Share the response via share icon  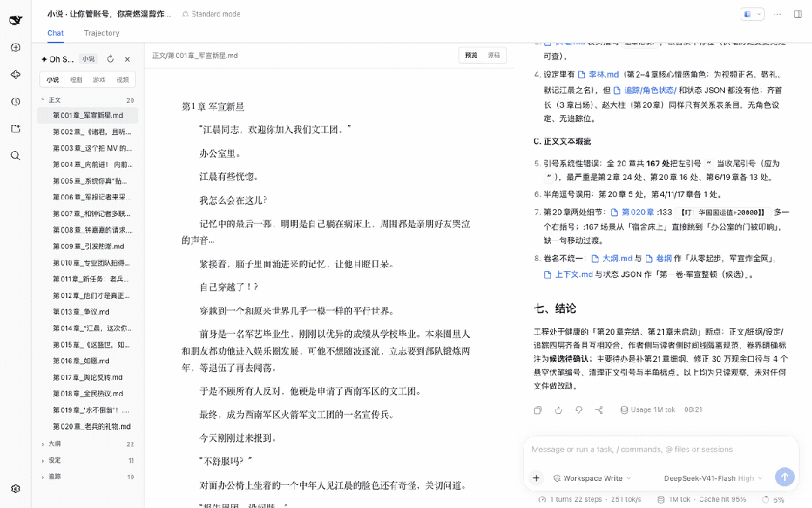point(599,410)
